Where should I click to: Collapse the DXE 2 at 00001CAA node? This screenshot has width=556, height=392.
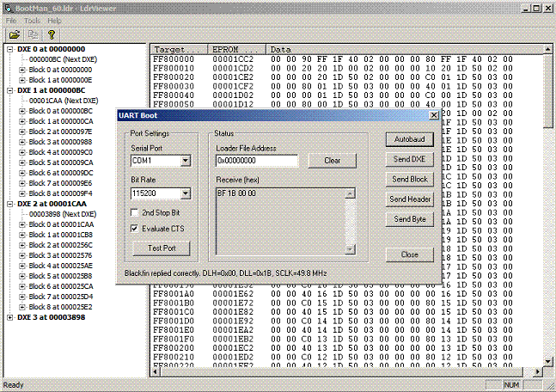coord(10,204)
